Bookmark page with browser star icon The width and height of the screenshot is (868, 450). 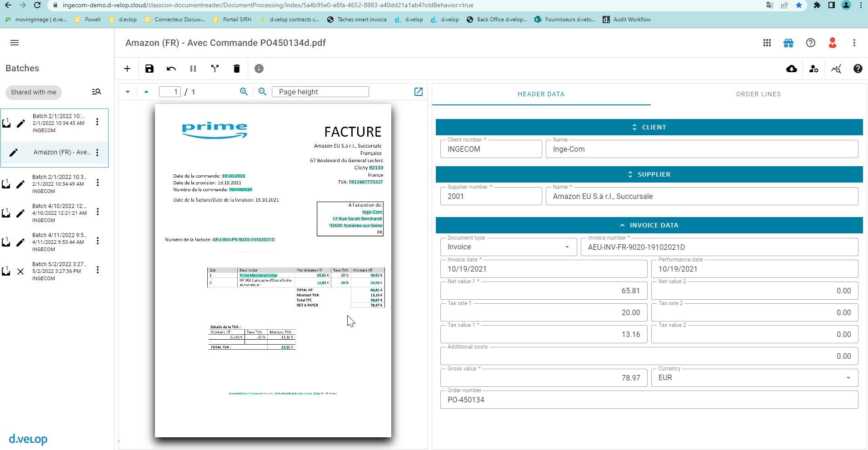point(799,5)
